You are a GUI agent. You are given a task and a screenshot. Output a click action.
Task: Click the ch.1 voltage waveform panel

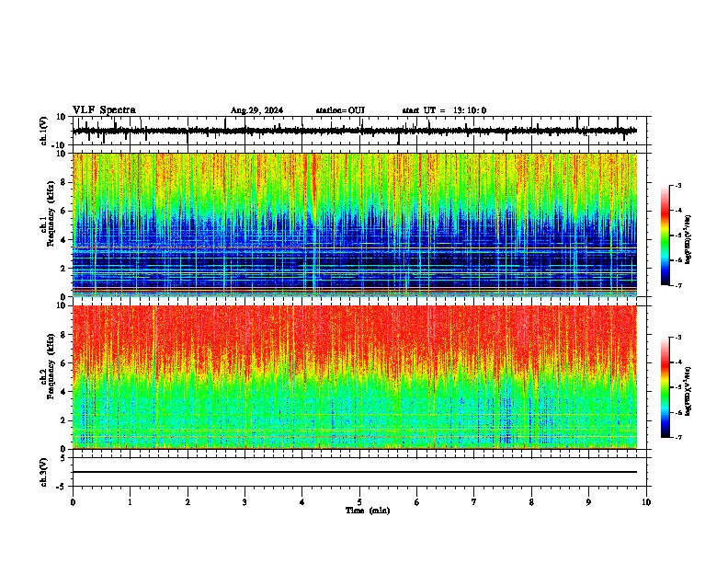[361, 131]
